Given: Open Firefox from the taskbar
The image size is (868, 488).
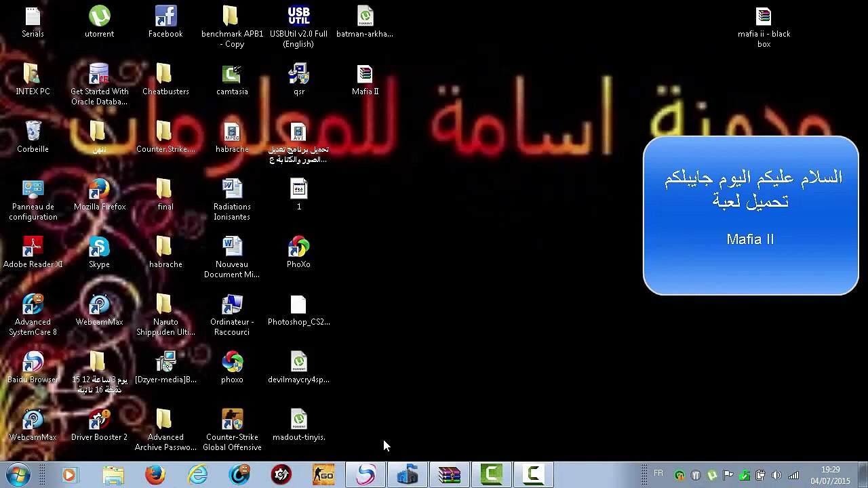Looking at the screenshot, I should point(155,475).
